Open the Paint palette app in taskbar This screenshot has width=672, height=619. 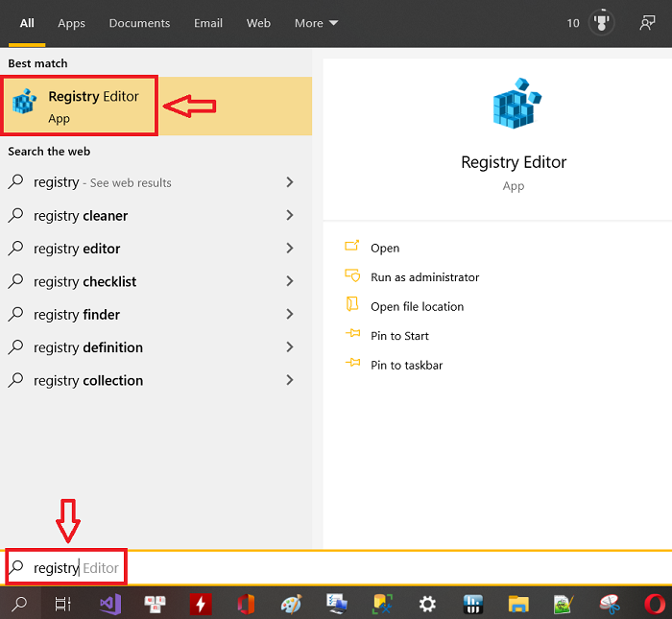292,604
